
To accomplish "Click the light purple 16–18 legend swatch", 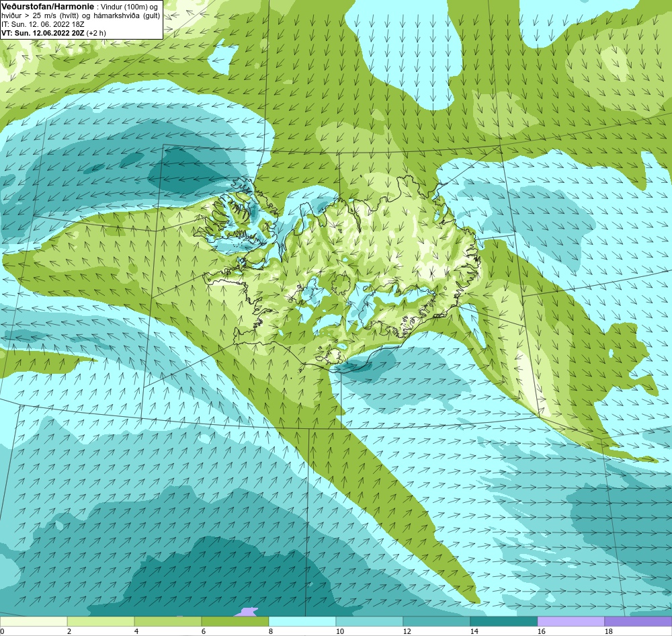I will (x=571, y=621).
